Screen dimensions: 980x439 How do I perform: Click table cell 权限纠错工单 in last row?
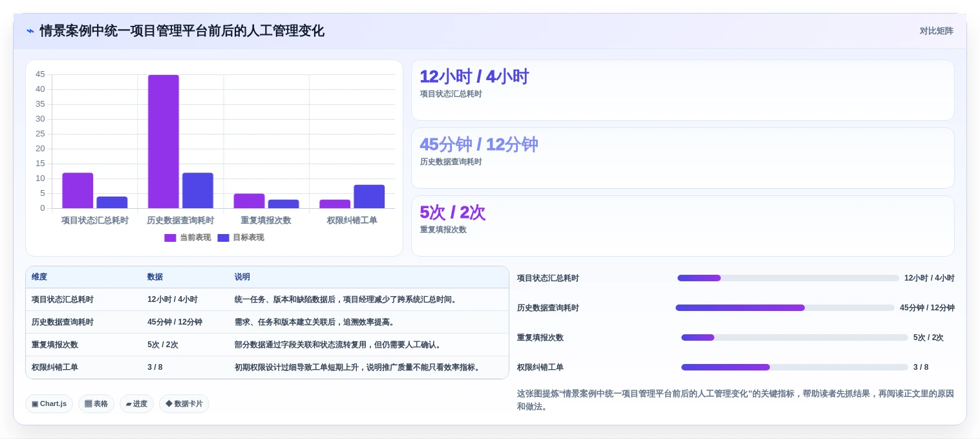pyautogui.click(x=55, y=367)
